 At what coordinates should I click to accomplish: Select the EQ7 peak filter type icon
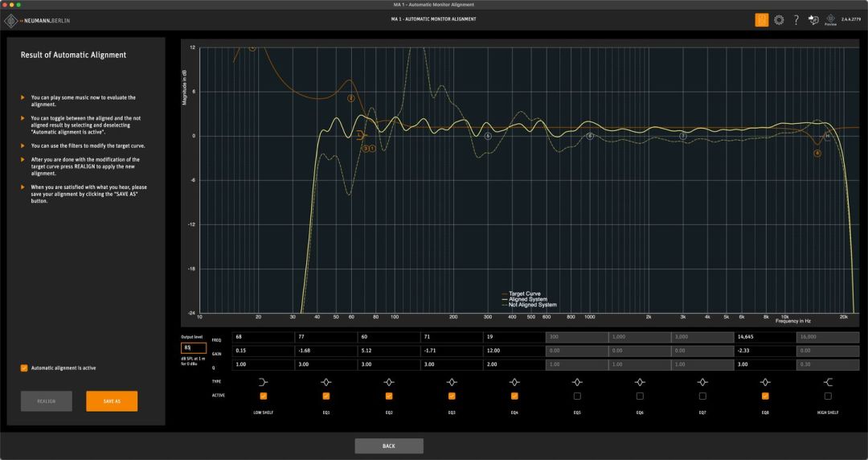[702, 382]
